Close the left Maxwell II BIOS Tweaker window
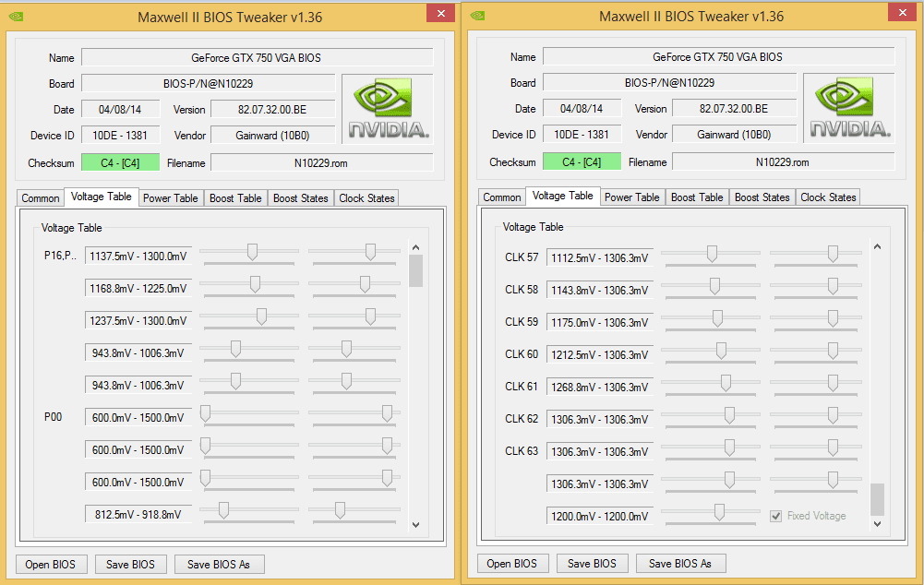Screen dimensions: 924x585 tap(441, 14)
